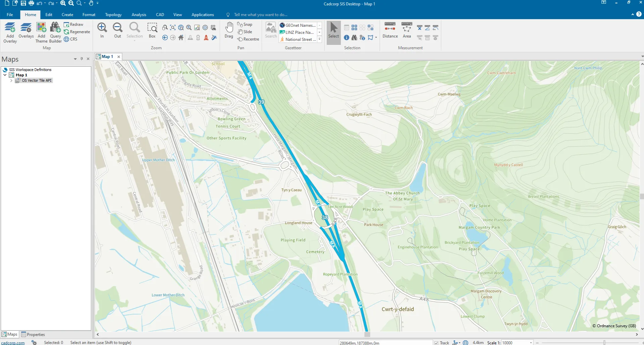The width and height of the screenshot is (644, 345).
Task: Click the Regenerate button
Action: [x=77, y=32]
